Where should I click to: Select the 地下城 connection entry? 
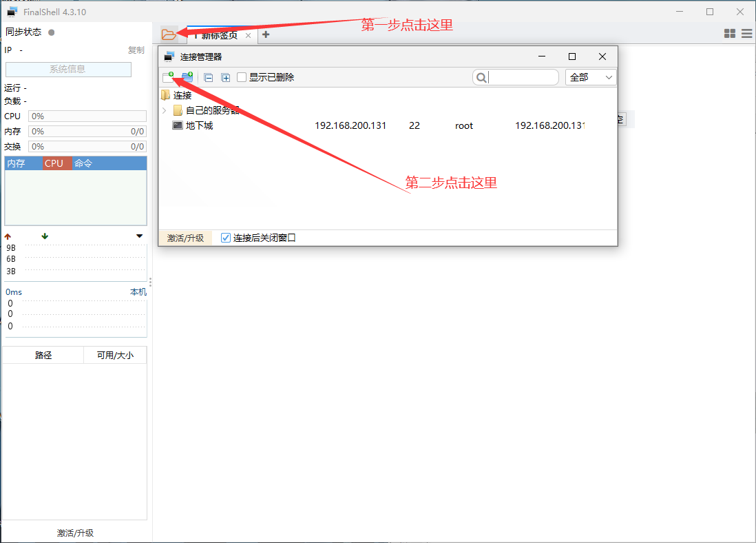[200, 125]
